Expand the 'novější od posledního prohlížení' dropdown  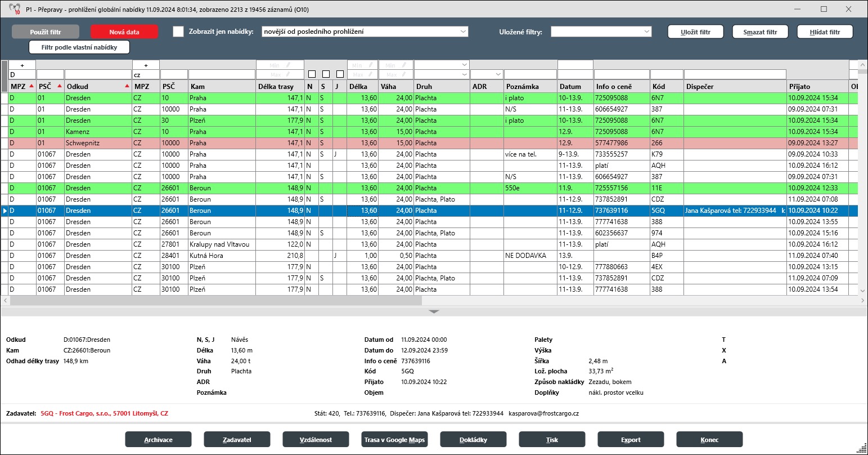[x=462, y=32]
